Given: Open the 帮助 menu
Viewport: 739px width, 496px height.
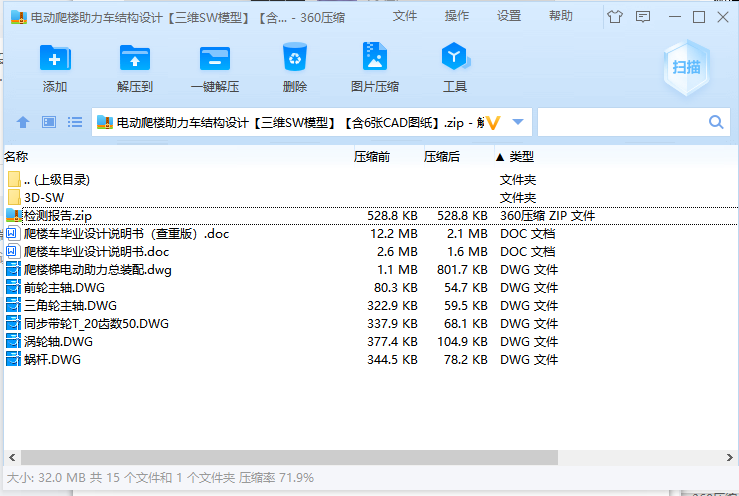Looking at the screenshot, I should click(561, 16).
